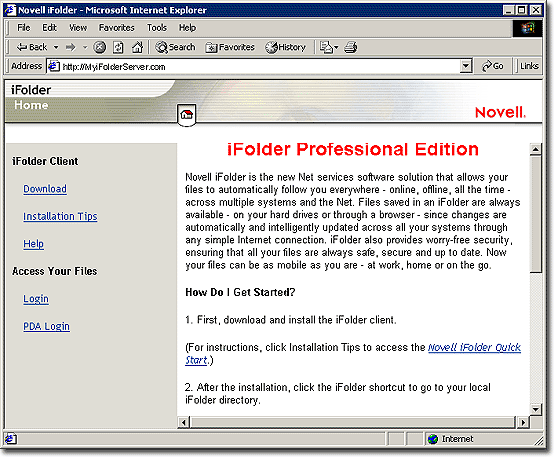Open the Help menu
Viewport: 559px width, 459px height.
coord(187,28)
